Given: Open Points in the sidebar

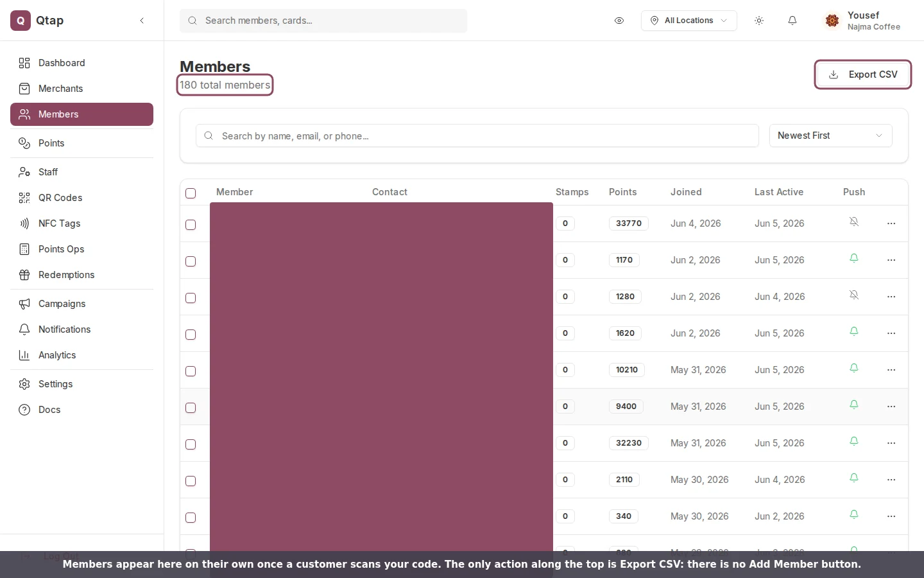Looking at the screenshot, I should pos(81,143).
